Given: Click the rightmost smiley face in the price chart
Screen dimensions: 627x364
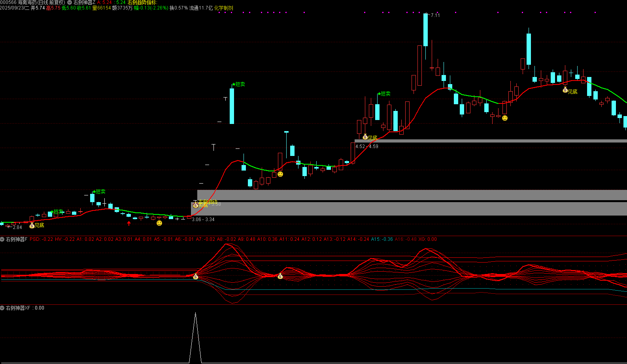Looking at the screenshot, I should (x=505, y=118).
